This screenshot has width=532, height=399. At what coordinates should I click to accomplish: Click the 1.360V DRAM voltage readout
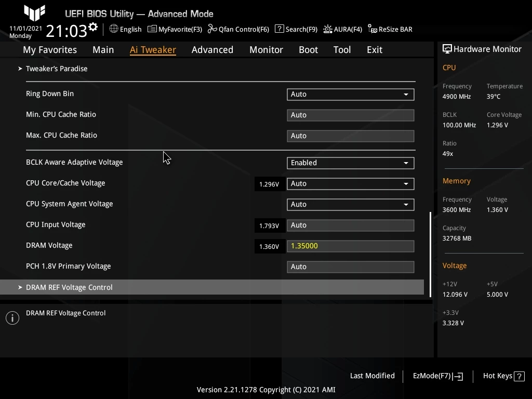269,247
